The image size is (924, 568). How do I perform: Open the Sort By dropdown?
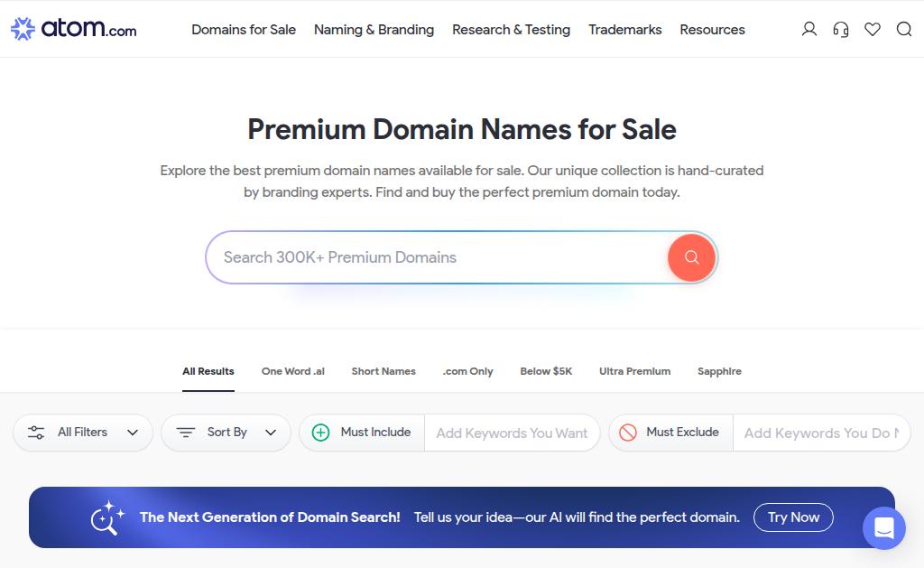[x=226, y=433]
